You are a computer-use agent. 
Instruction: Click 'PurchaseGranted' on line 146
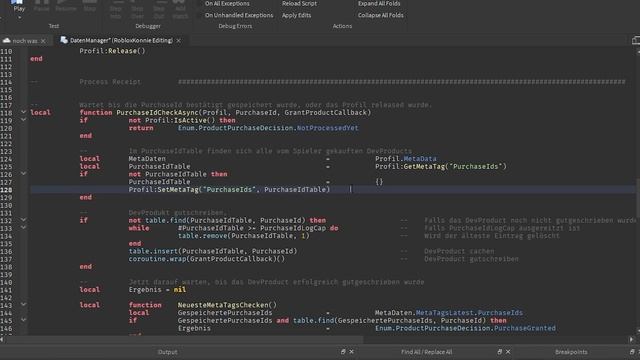pos(524,328)
